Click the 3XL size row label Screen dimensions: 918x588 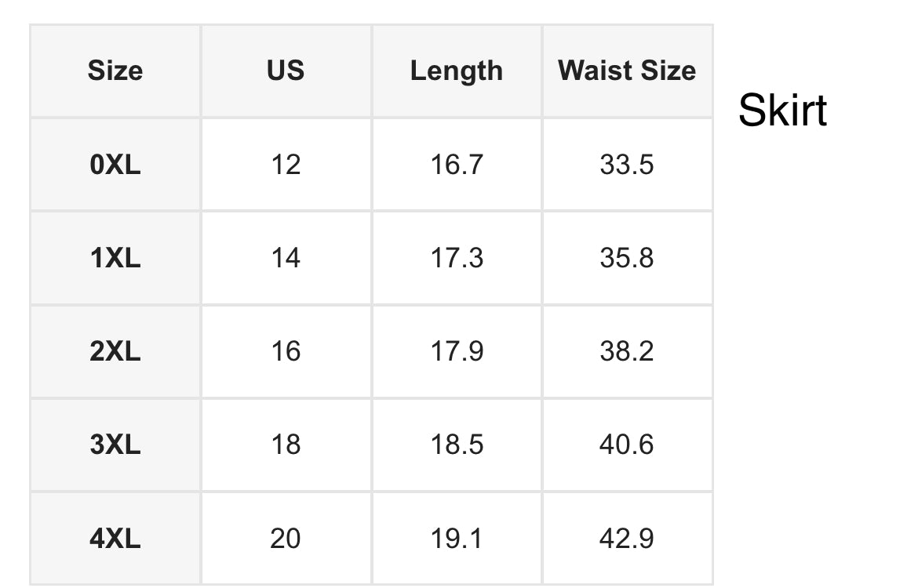tap(115, 445)
